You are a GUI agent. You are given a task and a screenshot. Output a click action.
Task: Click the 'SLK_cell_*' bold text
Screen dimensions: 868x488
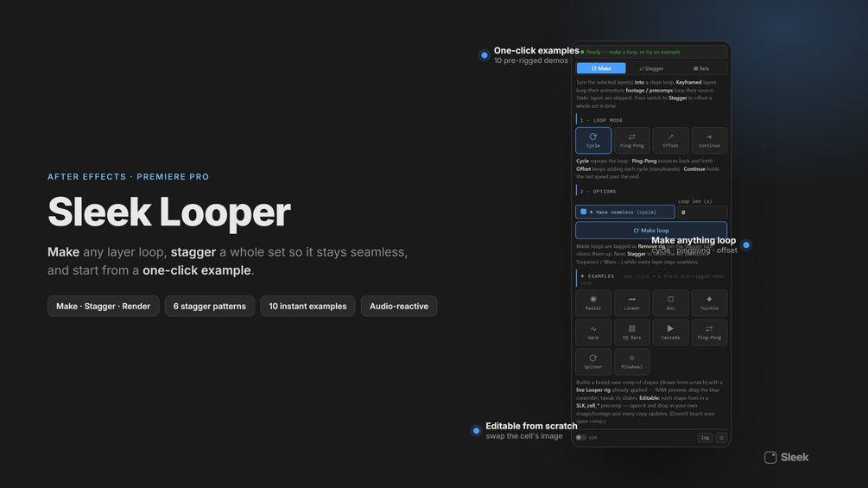coord(588,406)
